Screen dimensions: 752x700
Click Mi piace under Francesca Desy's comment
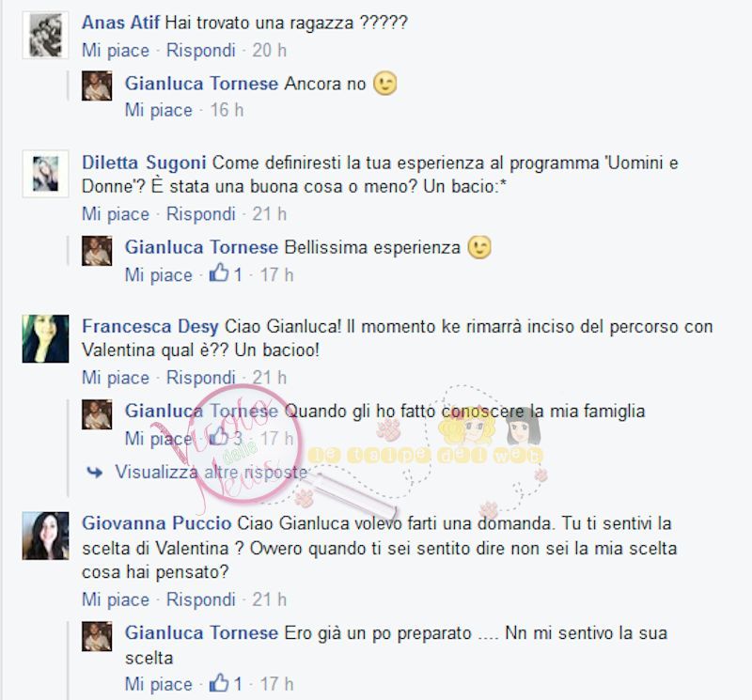[116, 378]
